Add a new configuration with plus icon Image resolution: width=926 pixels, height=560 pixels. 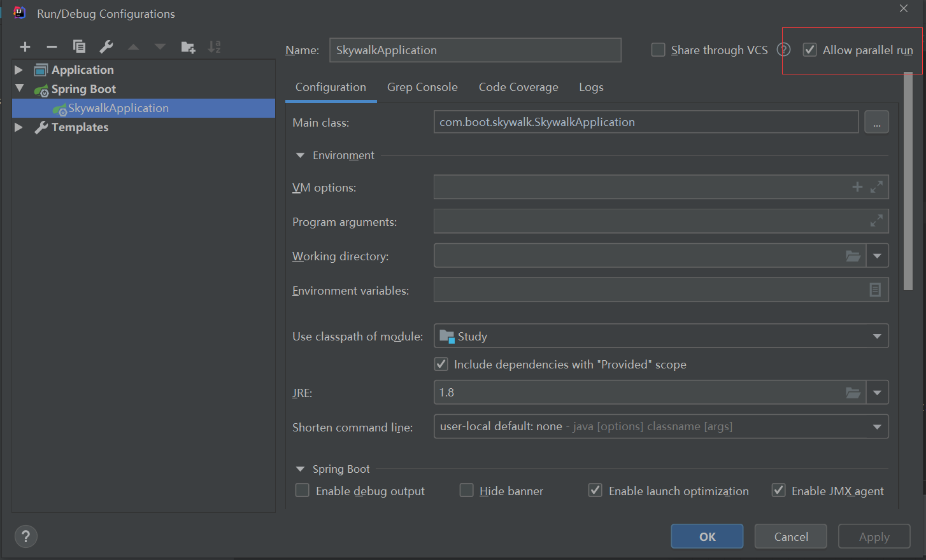point(25,46)
